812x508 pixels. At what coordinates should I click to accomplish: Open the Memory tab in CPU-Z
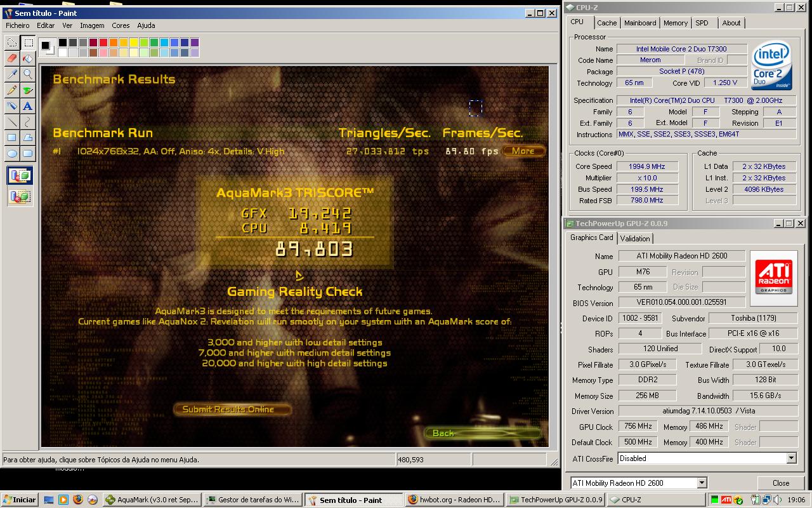(675, 23)
